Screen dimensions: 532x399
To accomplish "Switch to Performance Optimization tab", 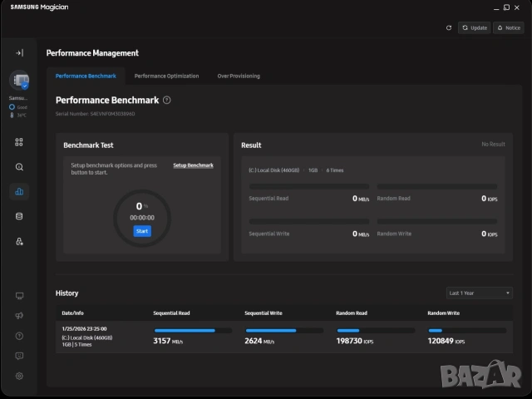I will pyautogui.click(x=166, y=76).
